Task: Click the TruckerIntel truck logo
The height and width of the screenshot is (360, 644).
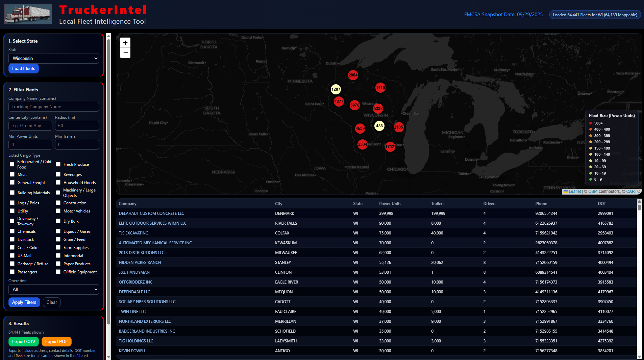Action: 28,14
